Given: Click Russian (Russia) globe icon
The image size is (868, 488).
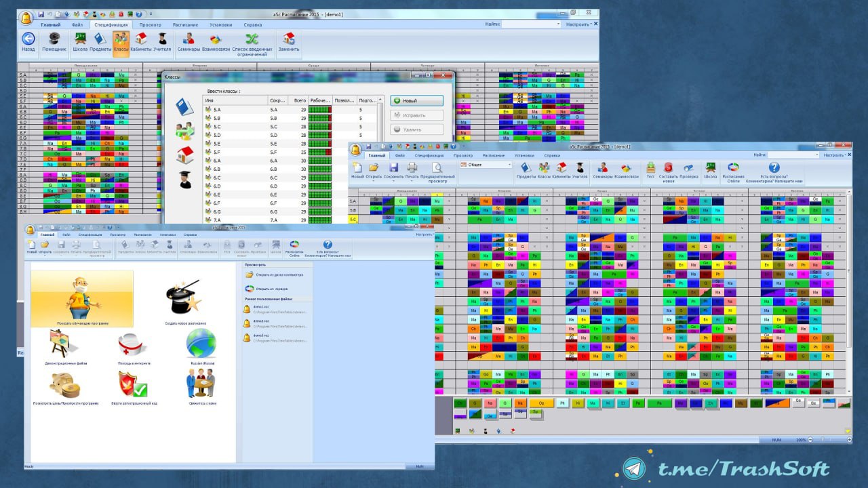Looking at the screenshot, I should tap(201, 344).
